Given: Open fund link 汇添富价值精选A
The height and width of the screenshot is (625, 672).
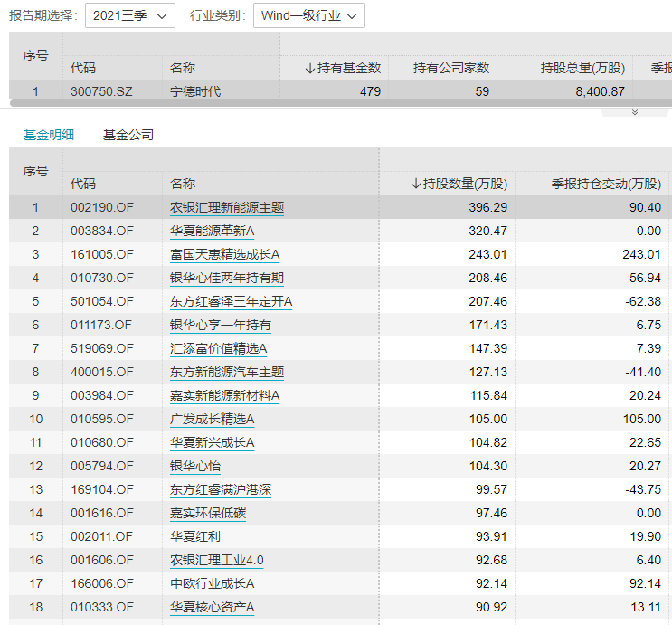Looking at the screenshot, I should (219, 348).
